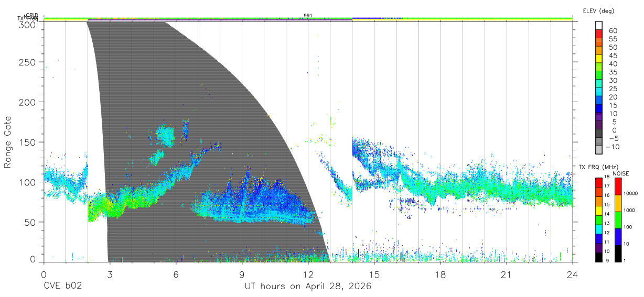
Task: Click the red swatch in the ELEV color bar
Action: click(599, 32)
